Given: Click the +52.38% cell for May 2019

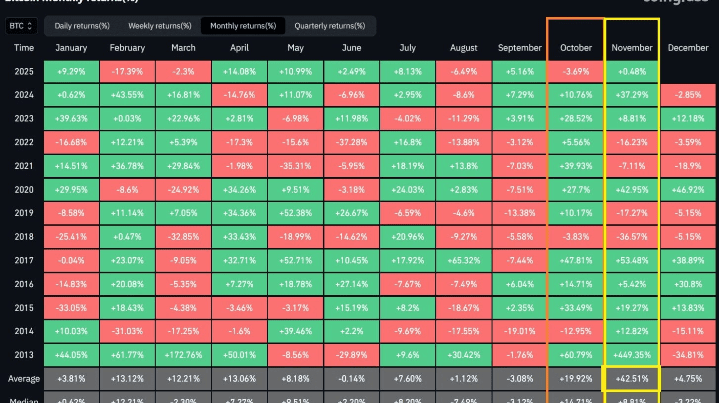Looking at the screenshot, I should [295, 213].
